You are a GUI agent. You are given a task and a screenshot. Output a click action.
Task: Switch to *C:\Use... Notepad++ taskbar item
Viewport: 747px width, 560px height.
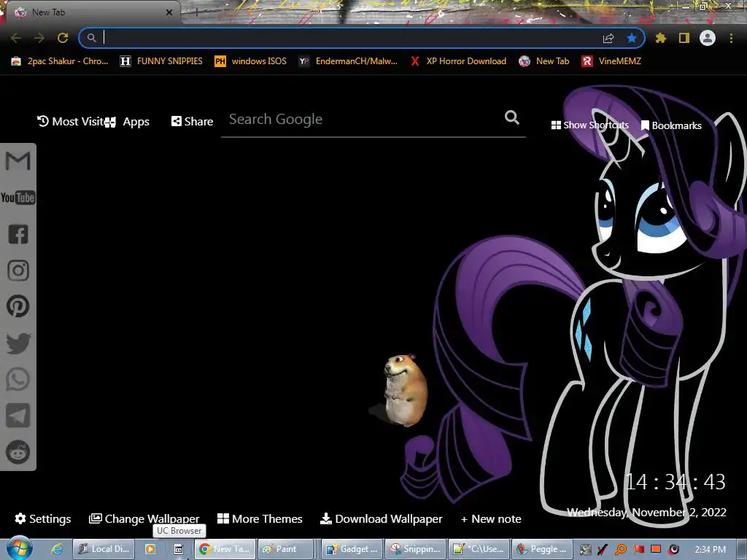click(479, 549)
